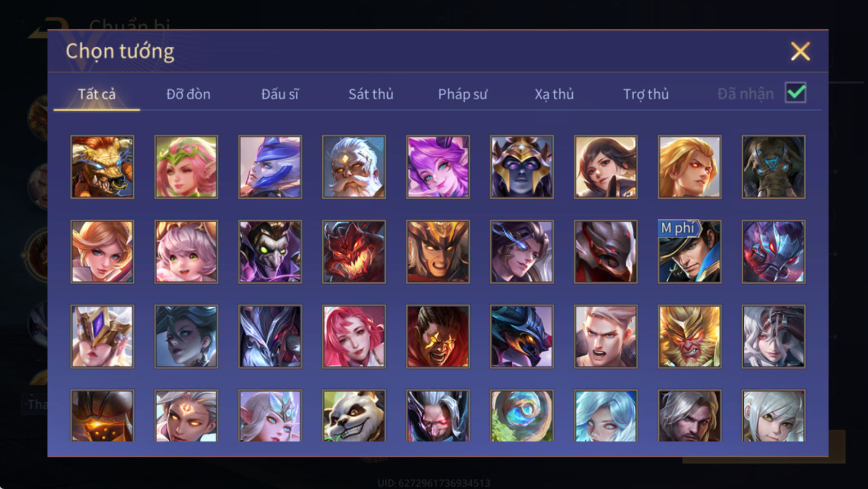Select the purple-haired girl hero portrait

click(x=438, y=167)
